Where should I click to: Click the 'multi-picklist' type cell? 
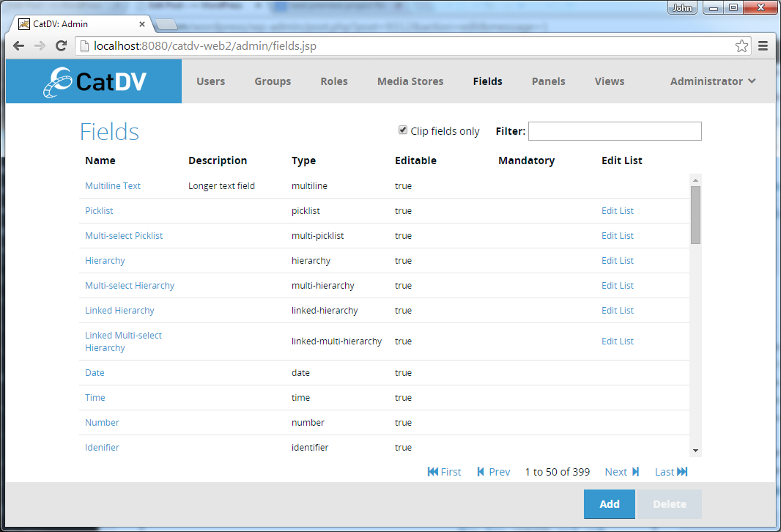click(x=317, y=236)
